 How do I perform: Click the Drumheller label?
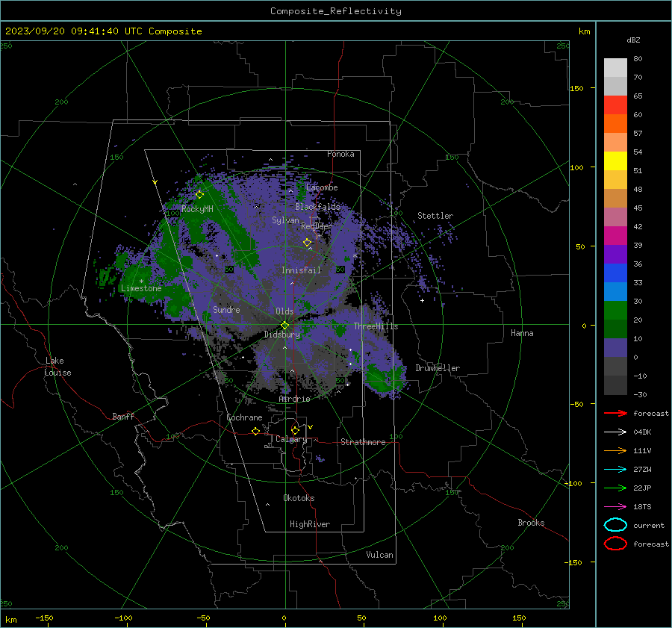[438, 368]
